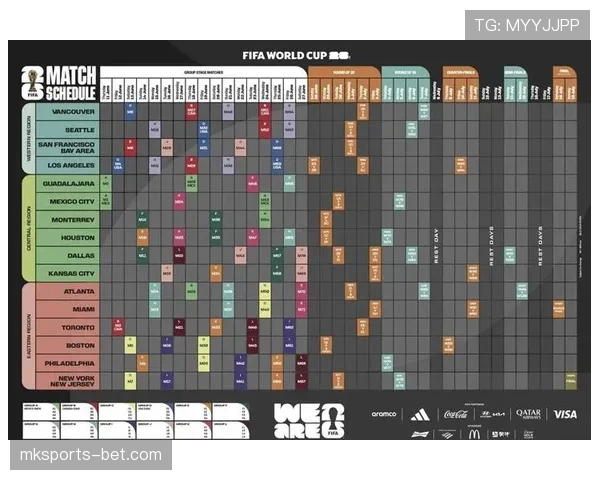Click the Mengniu sponsor logo
Viewport: 600px width, 480px height.
click(x=501, y=434)
